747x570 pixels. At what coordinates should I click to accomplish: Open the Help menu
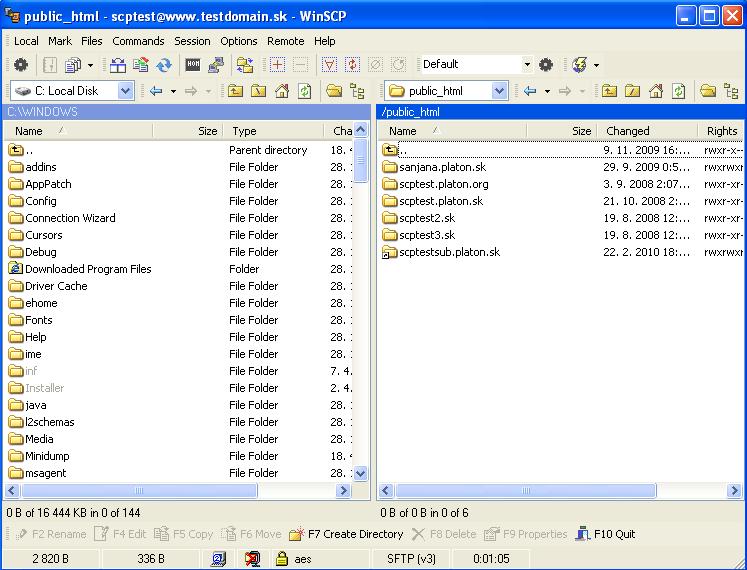324,41
